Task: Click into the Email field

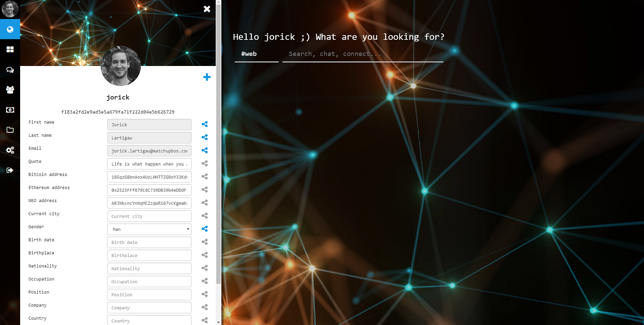Action: coord(149,151)
